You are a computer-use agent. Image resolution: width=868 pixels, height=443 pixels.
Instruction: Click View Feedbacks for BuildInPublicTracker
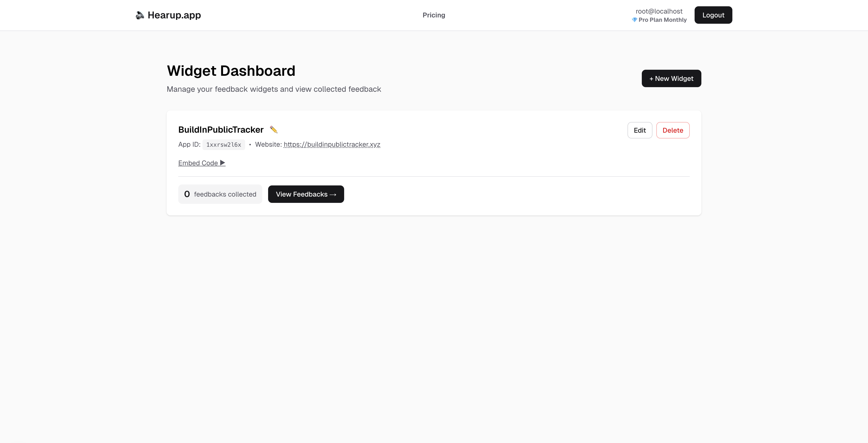pos(306,194)
